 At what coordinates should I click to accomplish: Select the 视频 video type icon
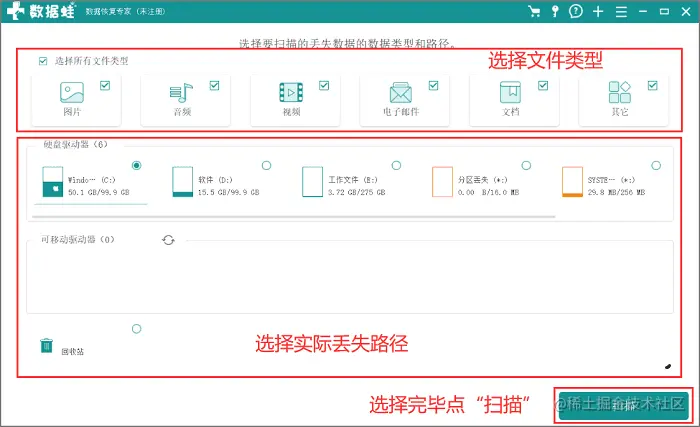(x=291, y=92)
